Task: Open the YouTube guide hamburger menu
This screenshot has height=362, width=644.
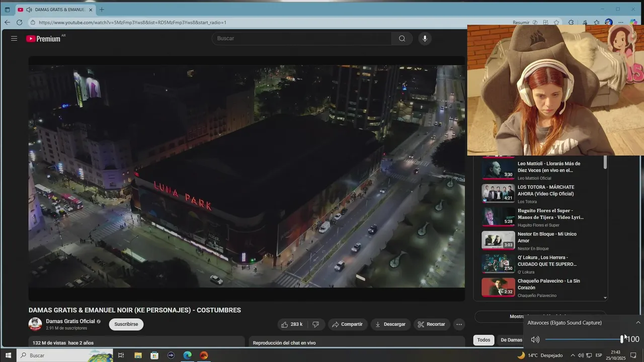Action: click(x=14, y=38)
